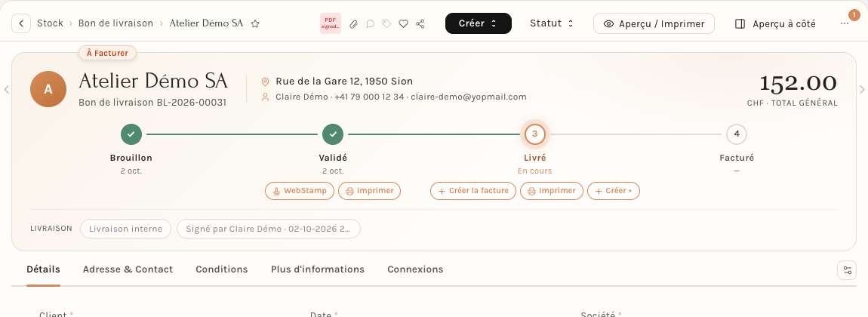The width and height of the screenshot is (868, 317).
Task: Click the Atelier Démo SA heading
Action: 153,82
